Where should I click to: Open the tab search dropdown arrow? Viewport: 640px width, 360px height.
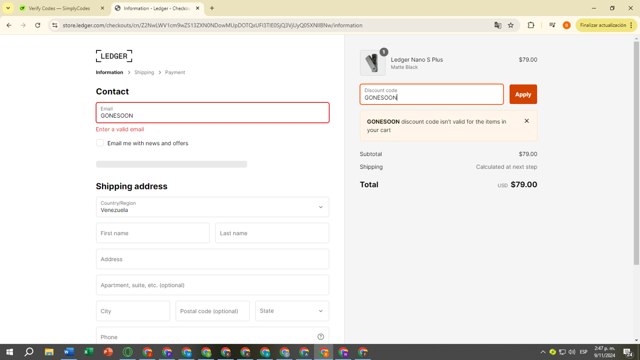(8, 8)
